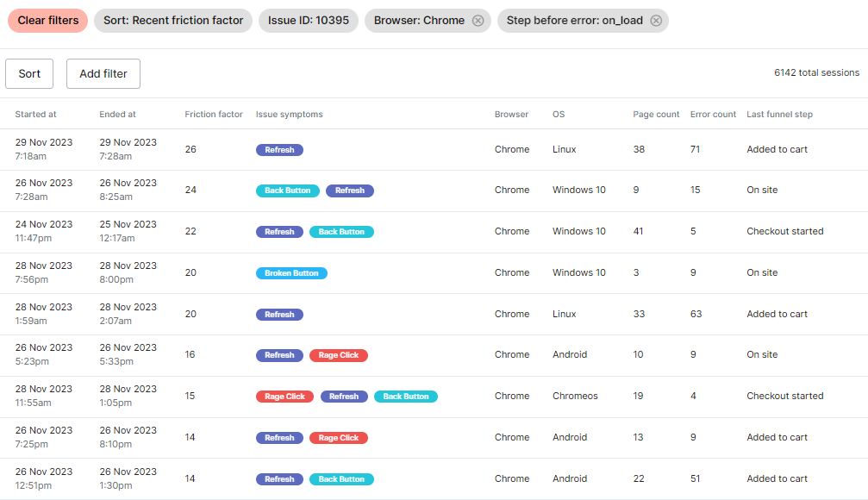Click the Page count column header
The image size is (868, 500).
[x=656, y=114]
